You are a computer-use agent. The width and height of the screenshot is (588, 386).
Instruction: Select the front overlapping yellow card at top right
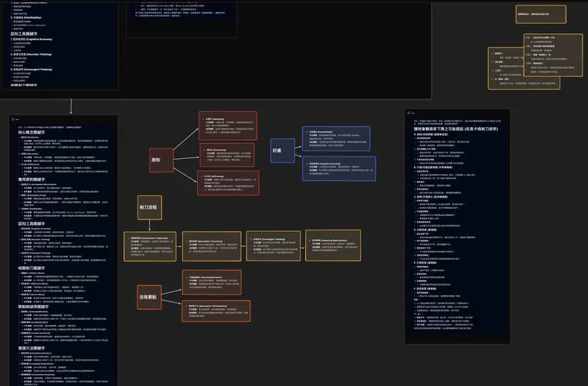(553, 55)
